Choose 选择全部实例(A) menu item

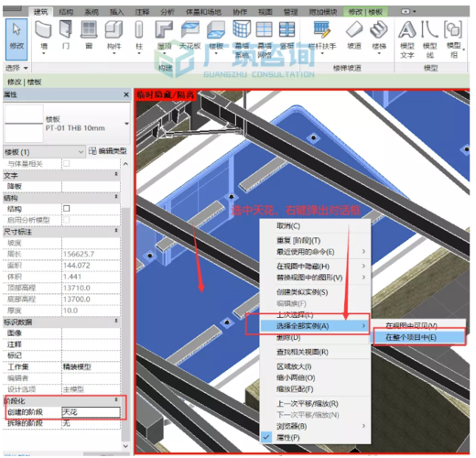coord(316,326)
